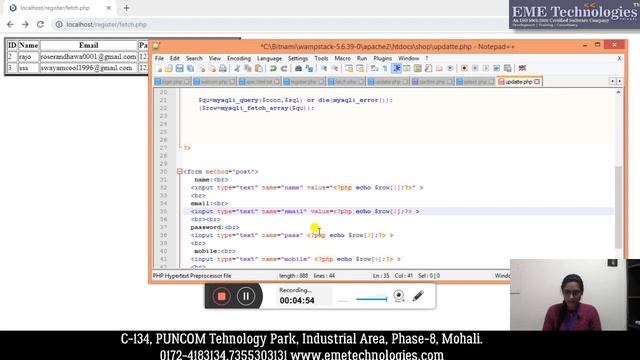Reload the browser page
The image size is (640, 360).
[x=40, y=24]
